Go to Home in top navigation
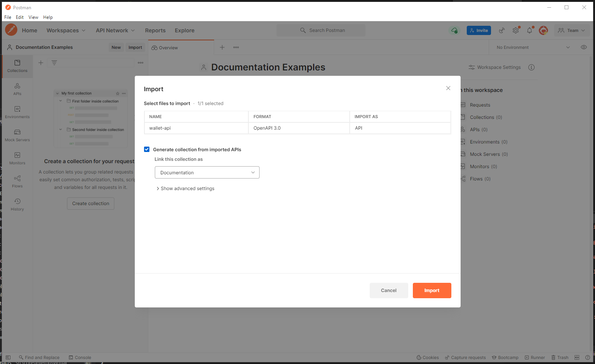This screenshot has width=595, height=364. tap(30, 30)
